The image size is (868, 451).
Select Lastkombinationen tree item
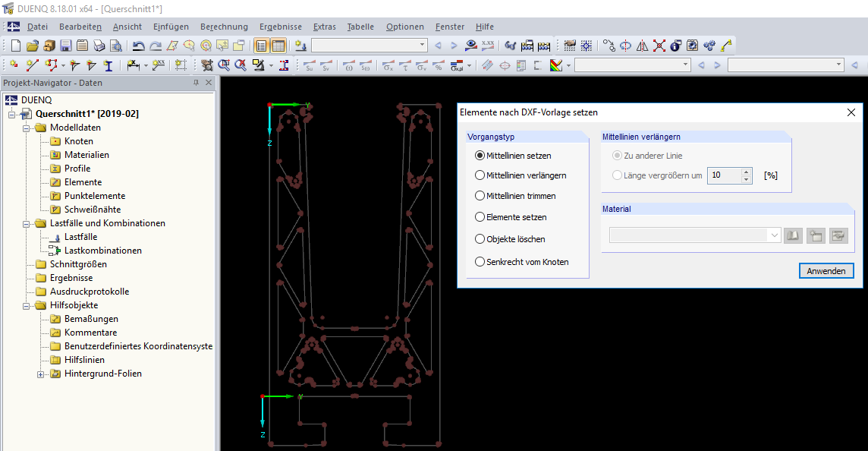pyautogui.click(x=103, y=251)
